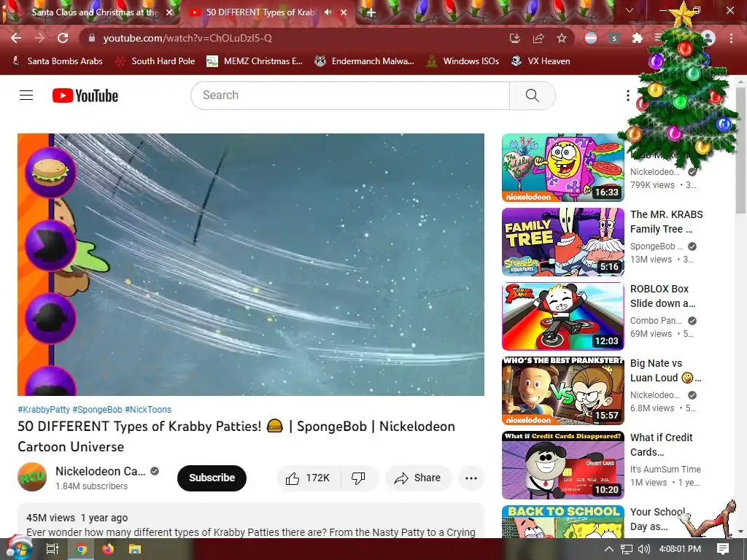Open the Extensions puzzle piece menu
Image resolution: width=747 pixels, height=560 pixels.
[x=637, y=38]
